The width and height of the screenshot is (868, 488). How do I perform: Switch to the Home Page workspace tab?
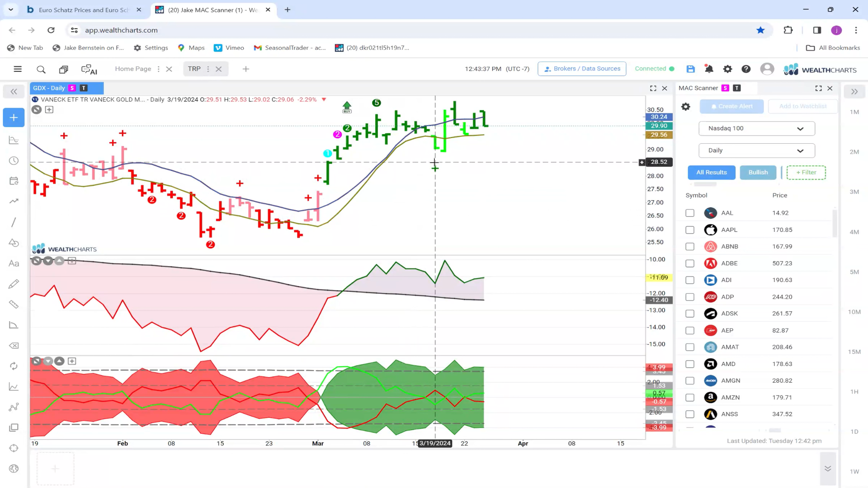pyautogui.click(x=133, y=69)
